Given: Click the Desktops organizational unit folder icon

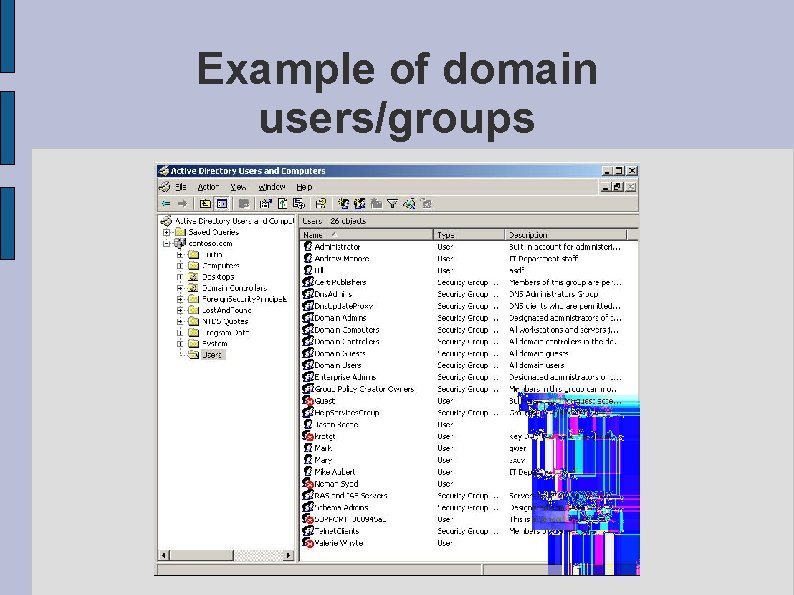Looking at the screenshot, I should click(x=193, y=276).
